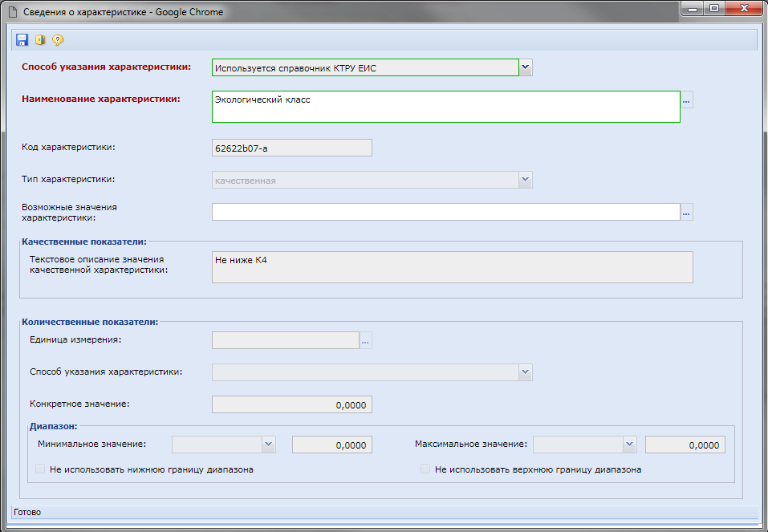The width and height of the screenshot is (768, 532).
Task: Open the Тип характеристики dropdown arrow
Action: pyautogui.click(x=526, y=180)
